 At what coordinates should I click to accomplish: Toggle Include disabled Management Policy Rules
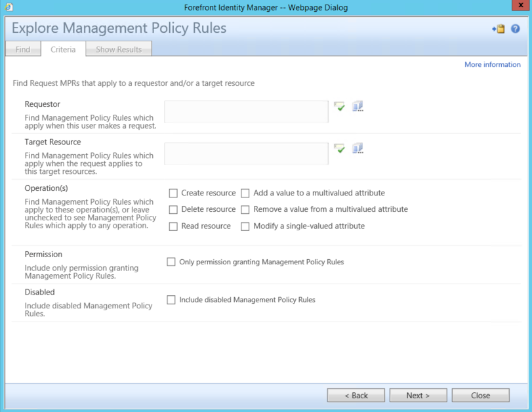[171, 300]
